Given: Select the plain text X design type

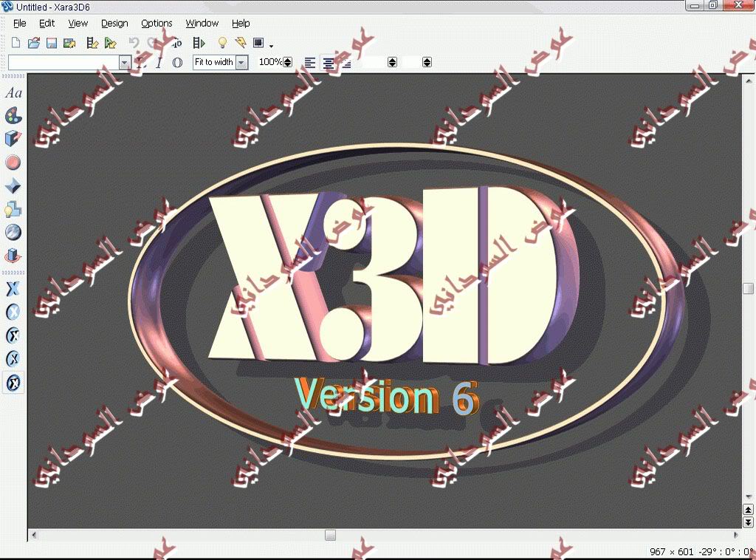Looking at the screenshot, I should tap(13, 288).
